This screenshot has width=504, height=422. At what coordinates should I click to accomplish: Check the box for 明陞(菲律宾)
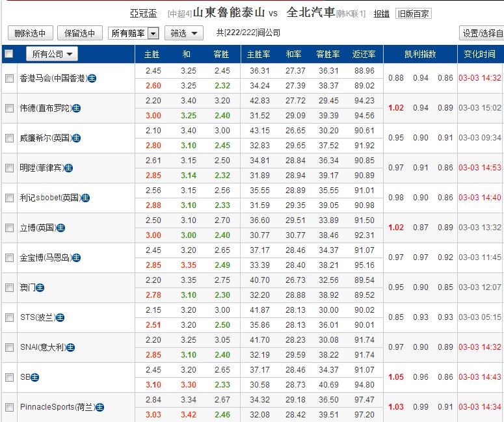pyautogui.click(x=9, y=168)
